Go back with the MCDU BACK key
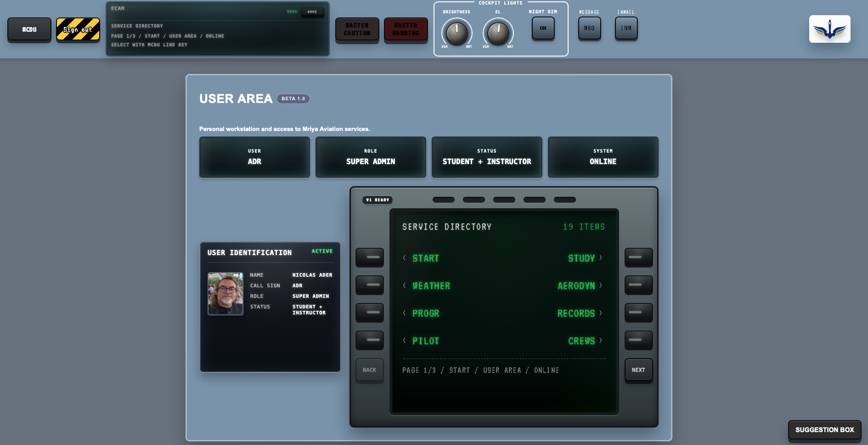The image size is (868, 445). pyautogui.click(x=370, y=370)
